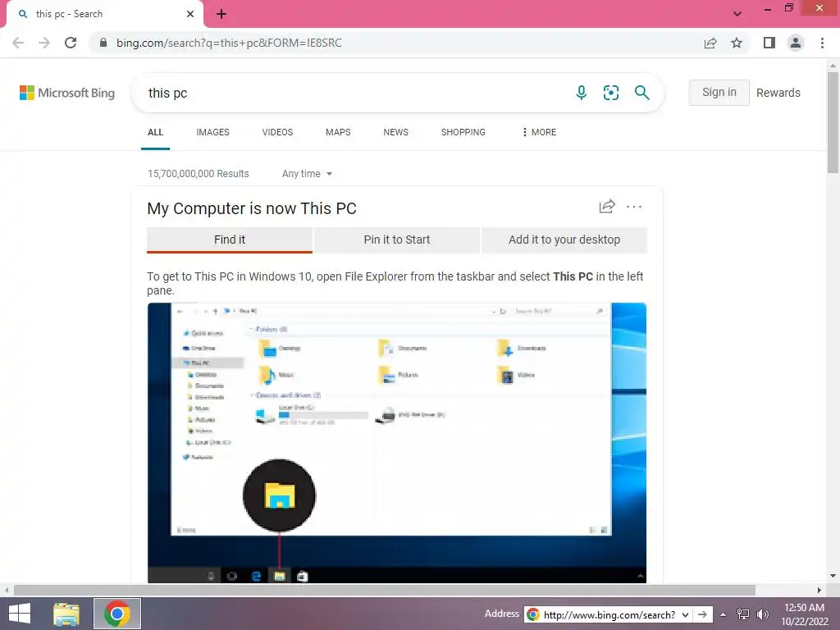Click the horizontal page scrollbar

(384, 591)
